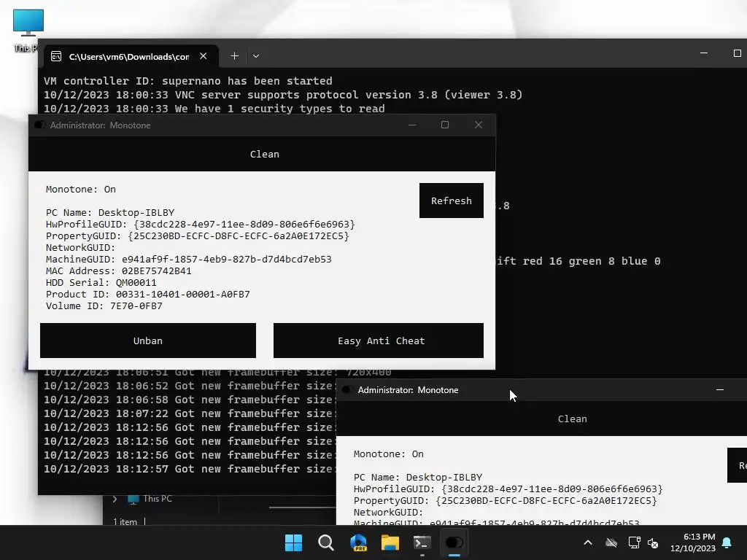Maximize the upper Monotone window
The width and height of the screenshot is (747, 560).
pos(445,125)
